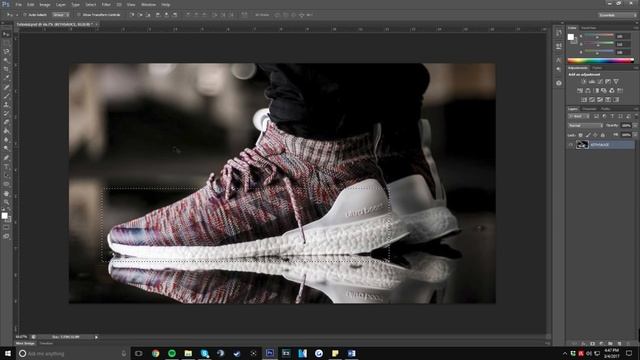Screen dimensions: 640x360
Task: Select the Rectangular Marquee tool
Action: coord(6,43)
